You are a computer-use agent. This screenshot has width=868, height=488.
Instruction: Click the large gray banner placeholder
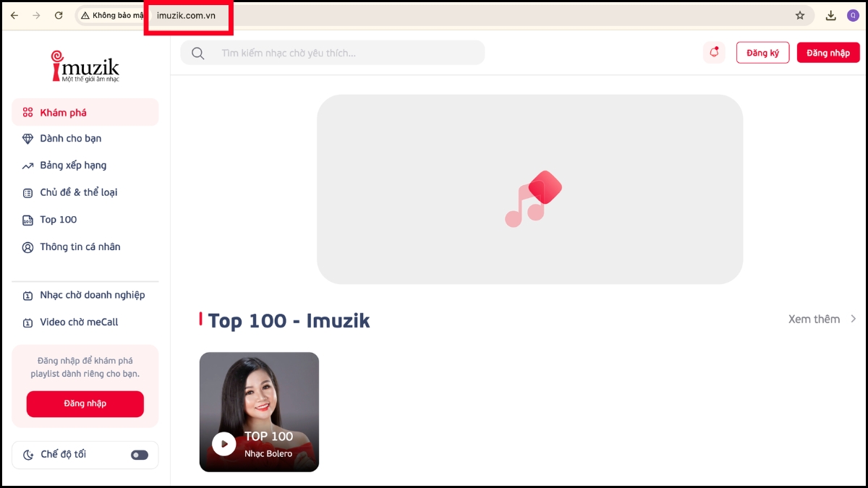click(x=529, y=189)
